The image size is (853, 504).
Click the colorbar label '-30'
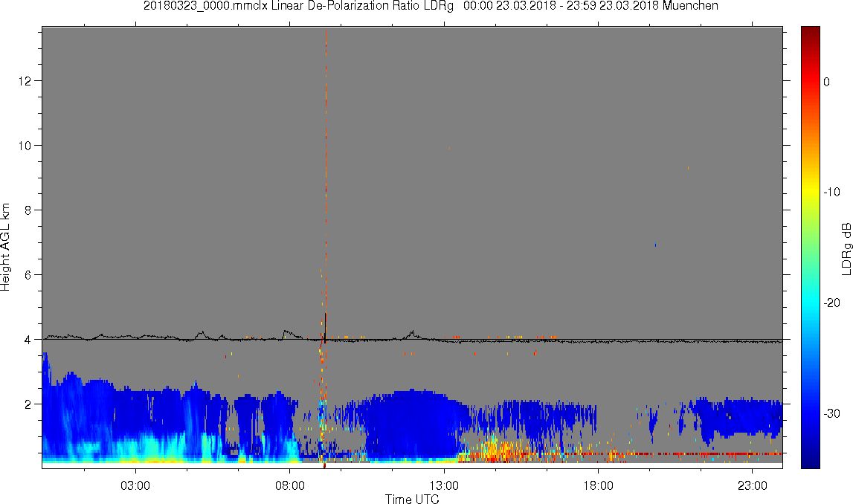831,414
